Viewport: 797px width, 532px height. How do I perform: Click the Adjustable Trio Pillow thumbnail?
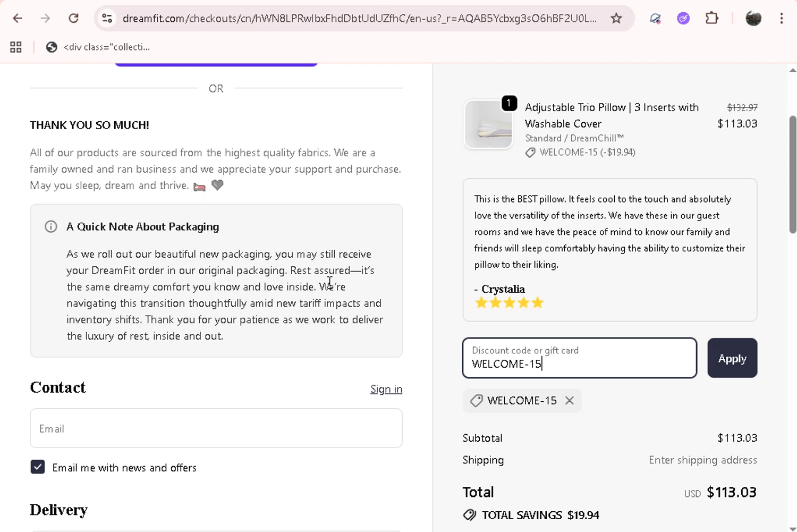click(488, 124)
